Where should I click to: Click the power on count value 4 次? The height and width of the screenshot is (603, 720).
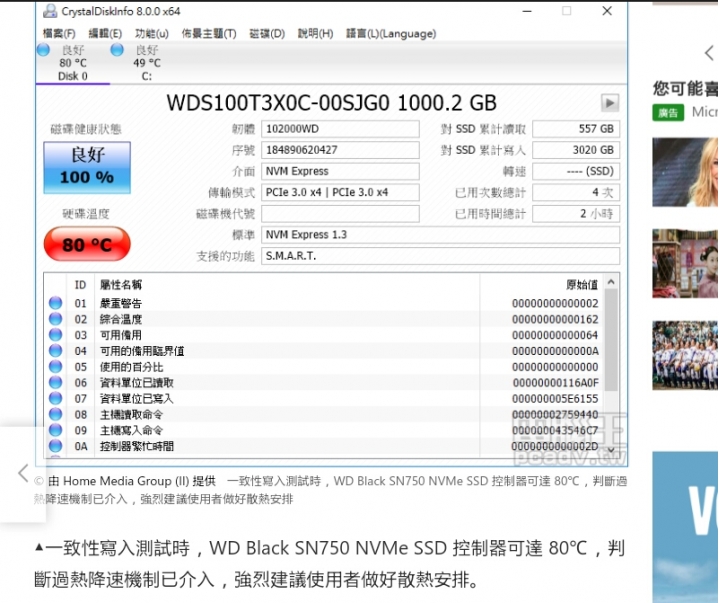tap(576, 192)
